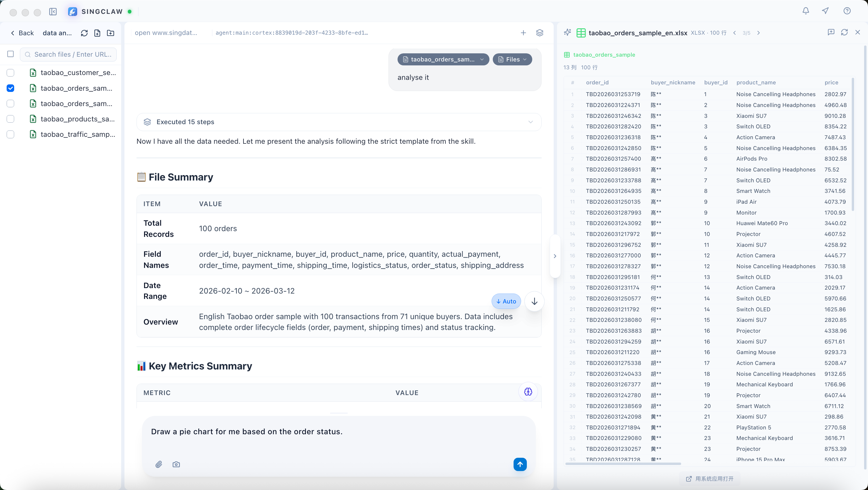Open the help question mark icon
The height and width of the screenshot is (490, 868).
(x=847, y=11)
